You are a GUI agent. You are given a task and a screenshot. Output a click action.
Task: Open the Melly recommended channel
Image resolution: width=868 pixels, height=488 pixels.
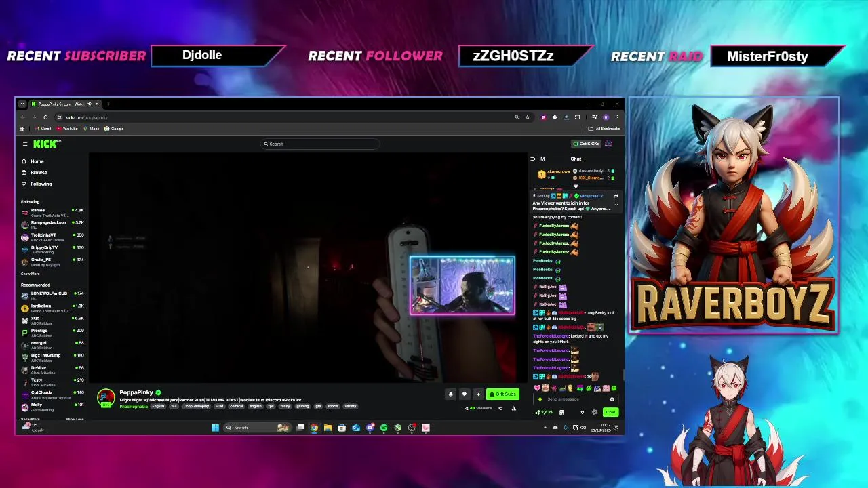(53, 407)
